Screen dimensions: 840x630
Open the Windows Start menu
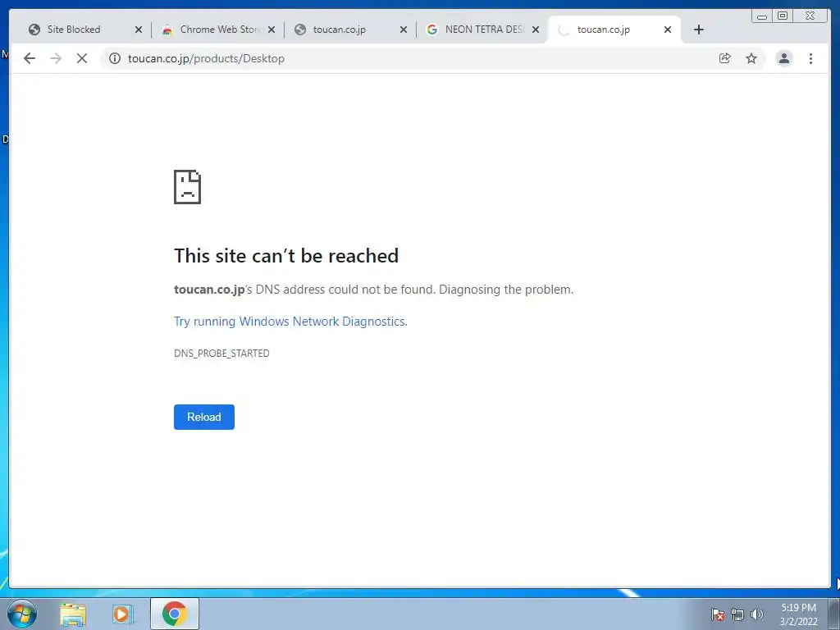click(x=22, y=614)
